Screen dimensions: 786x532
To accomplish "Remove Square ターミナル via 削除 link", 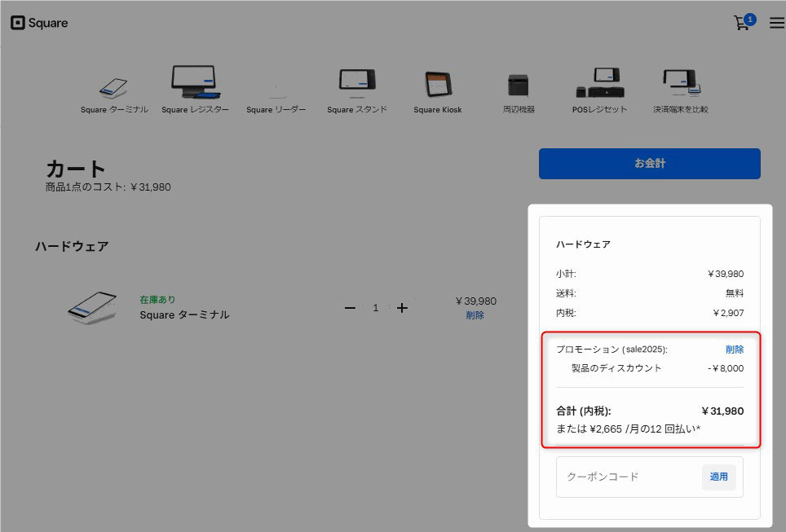I will [475, 315].
